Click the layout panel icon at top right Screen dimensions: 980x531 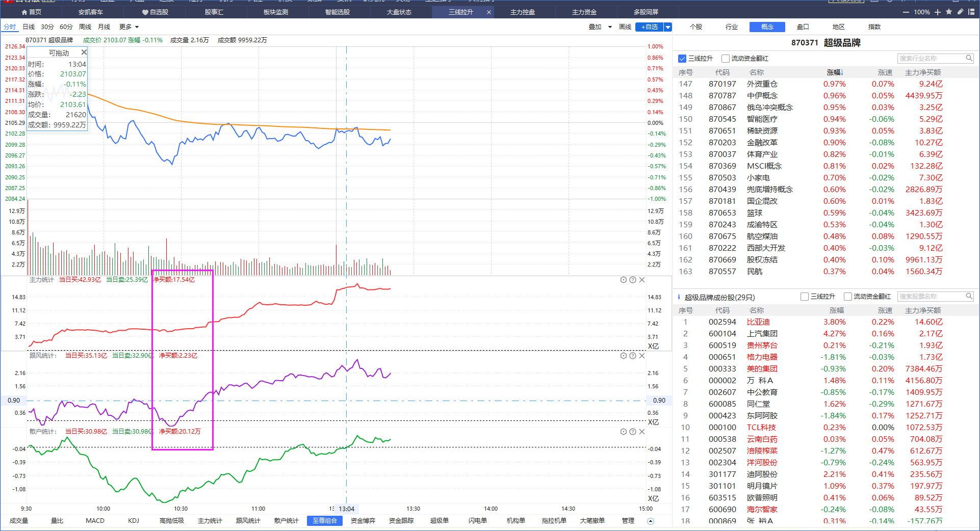(x=971, y=12)
